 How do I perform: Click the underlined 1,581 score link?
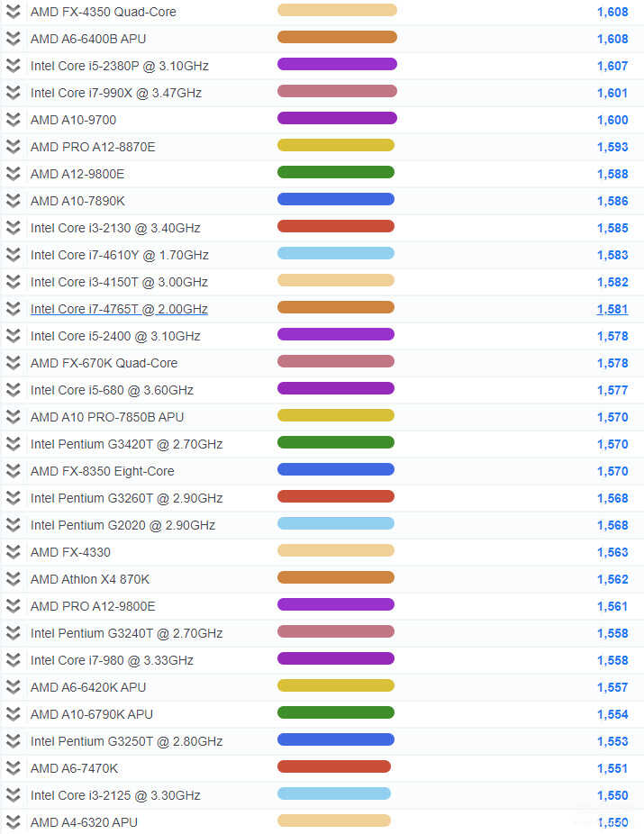click(x=612, y=309)
